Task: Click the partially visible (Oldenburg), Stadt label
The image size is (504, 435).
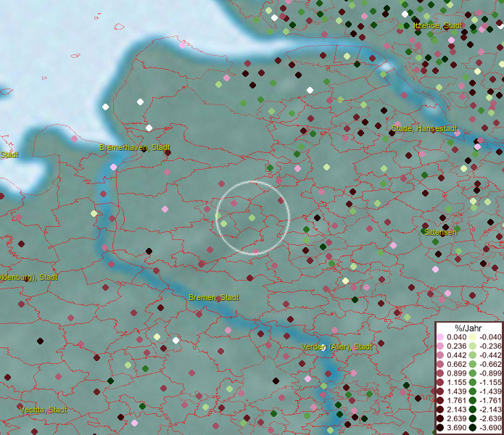Action: 28,277
